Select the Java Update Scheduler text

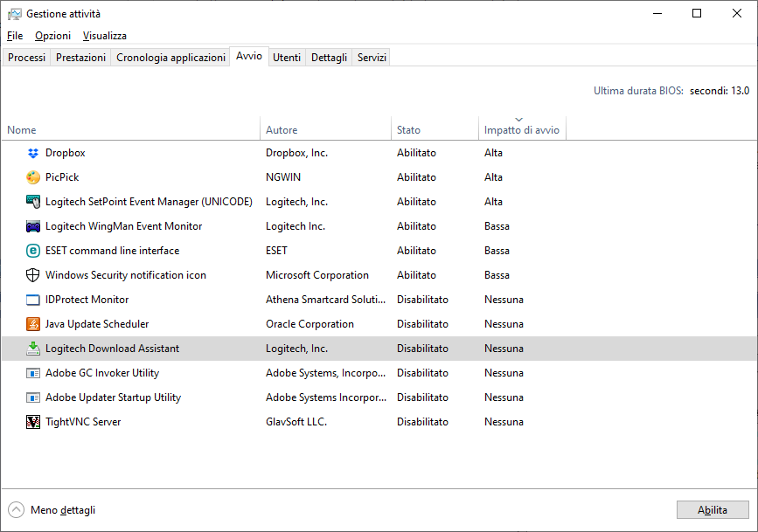[97, 324]
